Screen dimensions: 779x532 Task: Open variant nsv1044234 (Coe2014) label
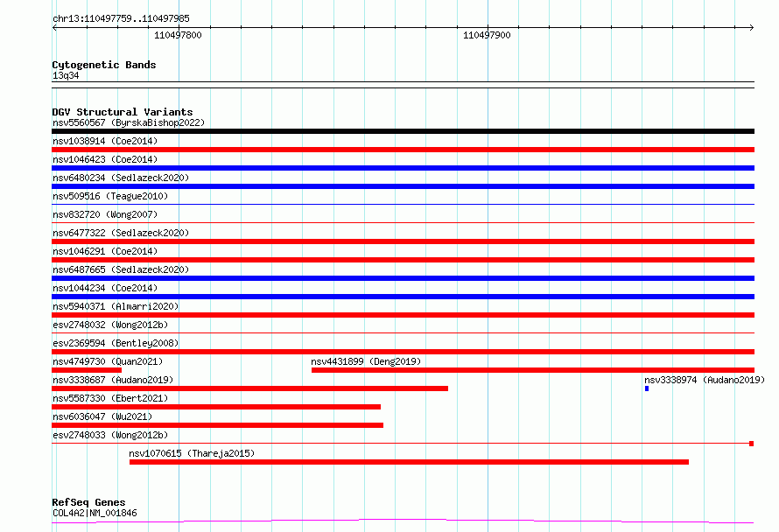pyautogui.click(x=105, y=288)
